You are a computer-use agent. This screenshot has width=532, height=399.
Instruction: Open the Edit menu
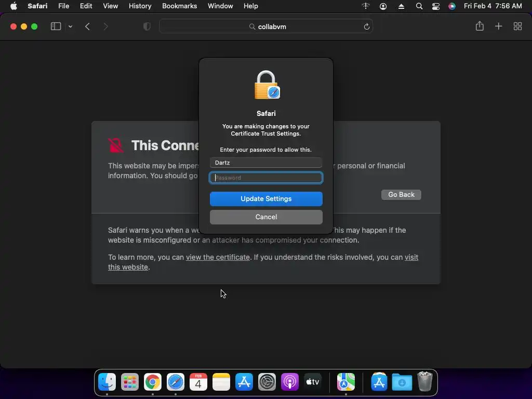86,6
